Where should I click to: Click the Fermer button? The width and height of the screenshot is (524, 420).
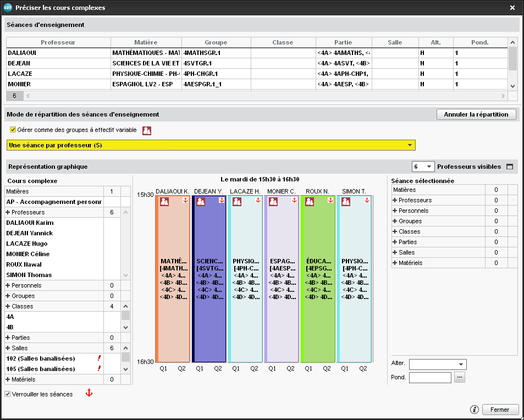pos(500,410)
